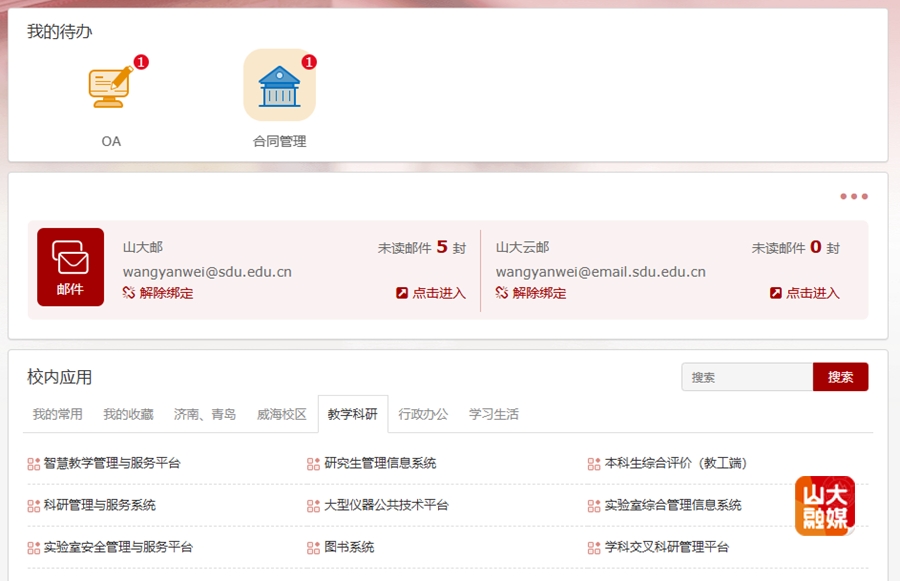Switch to the 我的常用 tab

57,414
